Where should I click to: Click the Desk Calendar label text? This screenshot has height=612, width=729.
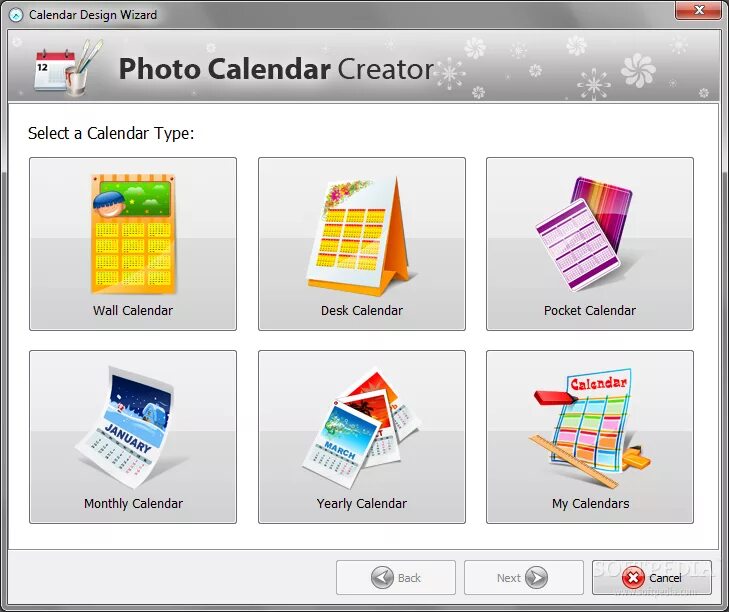[x=362, y=310]
